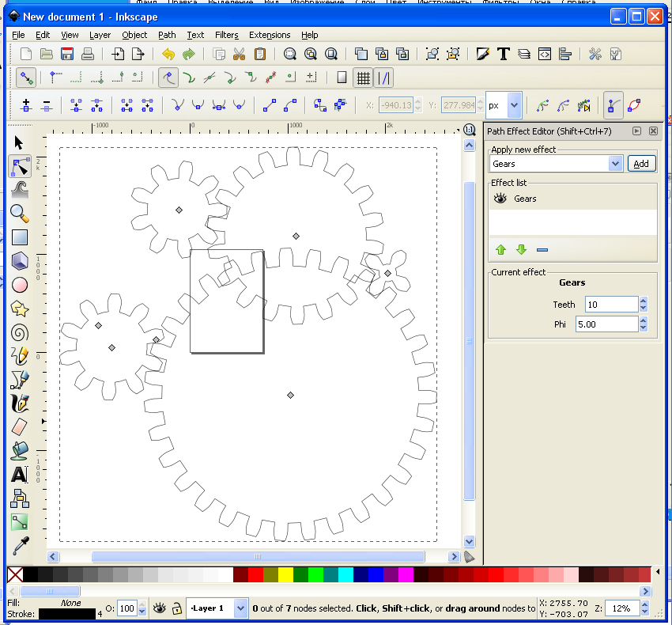
Task: Select the Bezier pen tool
Action: click(x=19, y=380)
